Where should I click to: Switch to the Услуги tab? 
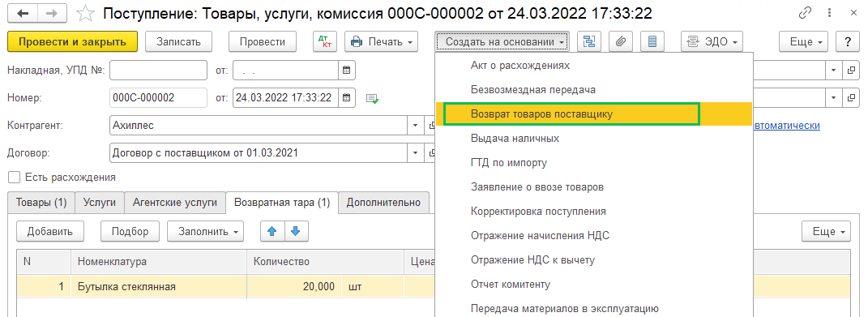click(x=99, y=203)
